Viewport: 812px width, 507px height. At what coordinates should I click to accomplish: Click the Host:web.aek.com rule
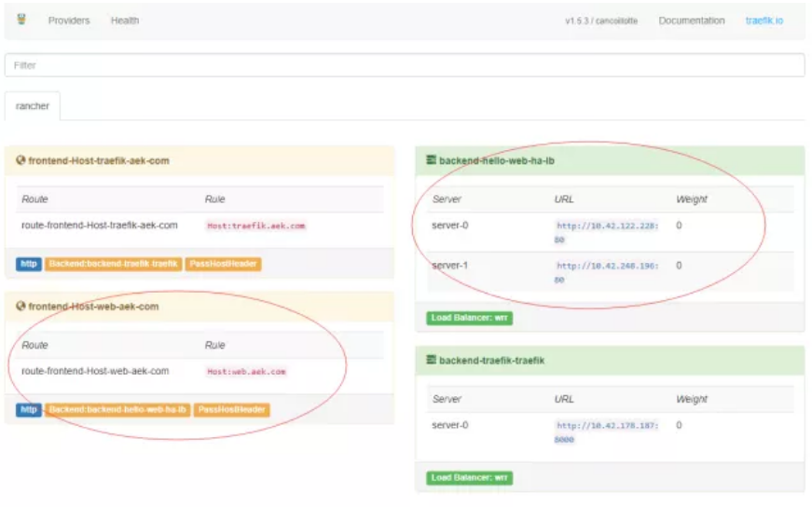pyautogui.click(x=246, y=372)
